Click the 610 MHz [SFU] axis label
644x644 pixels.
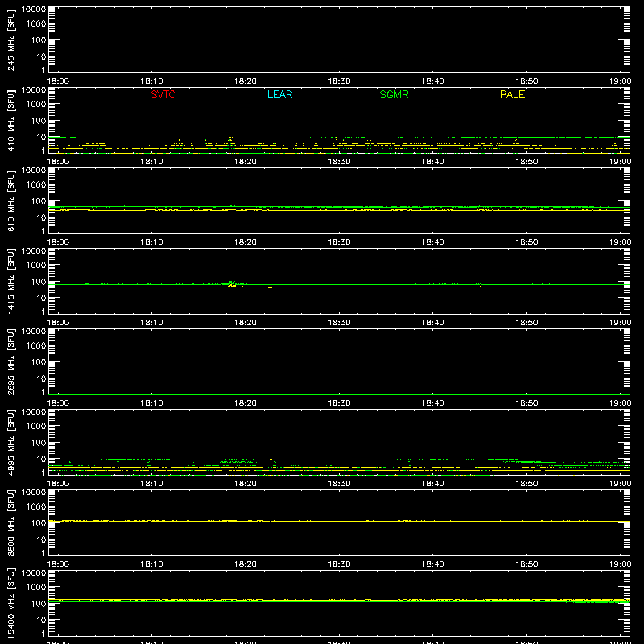click(x=11, y=200)
